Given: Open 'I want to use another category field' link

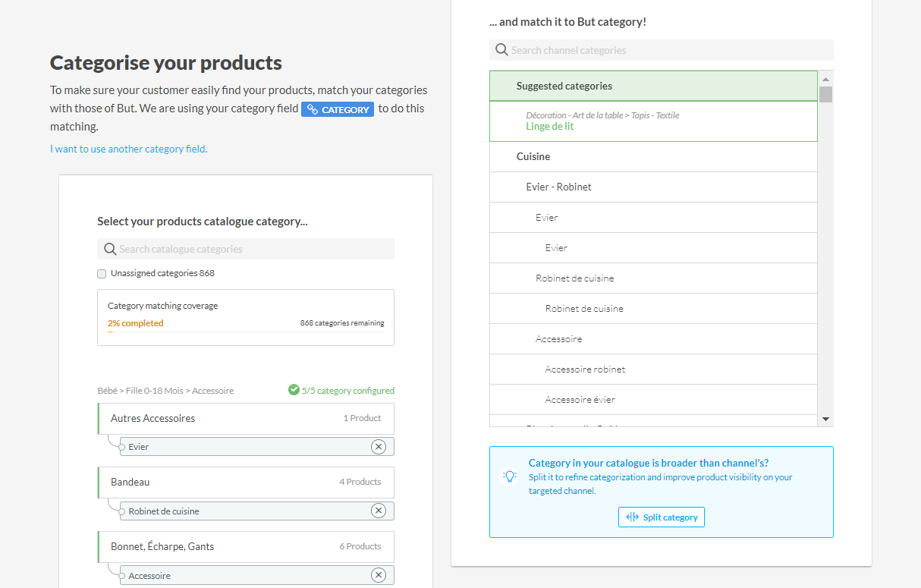Looking at the screenshot, I should (129, 149).
